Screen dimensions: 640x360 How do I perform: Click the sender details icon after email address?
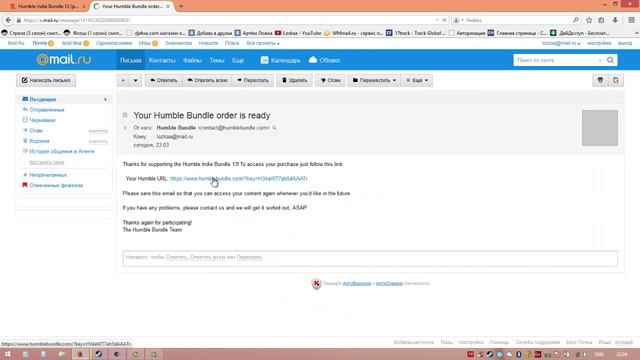pyautogui.click(x=274, y=128)
